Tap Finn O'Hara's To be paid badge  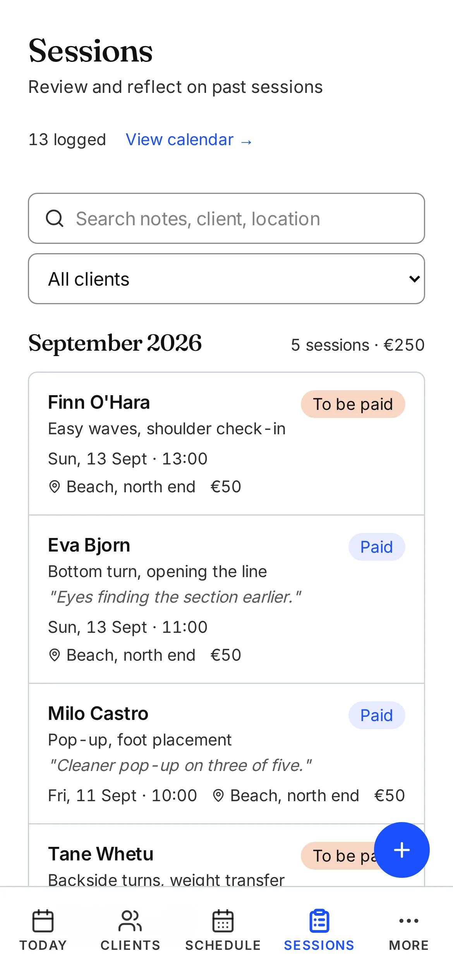(x=353, y=404)
